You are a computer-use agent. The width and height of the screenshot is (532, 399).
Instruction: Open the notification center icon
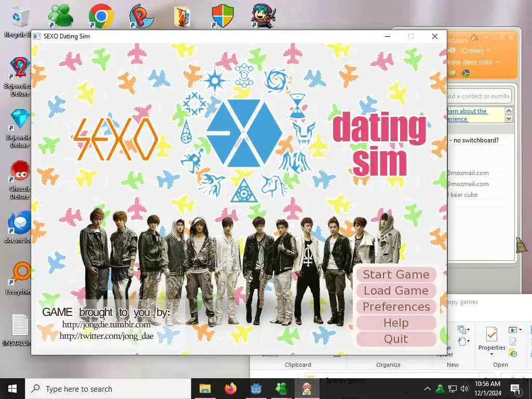click(x=515, y=389)
